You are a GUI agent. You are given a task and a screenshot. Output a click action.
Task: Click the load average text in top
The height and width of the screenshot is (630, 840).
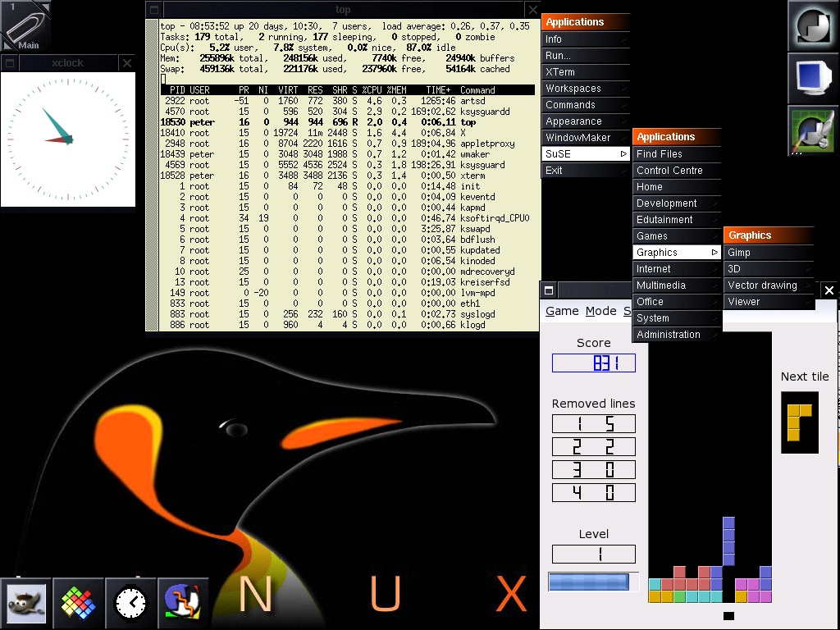point(456,26)
